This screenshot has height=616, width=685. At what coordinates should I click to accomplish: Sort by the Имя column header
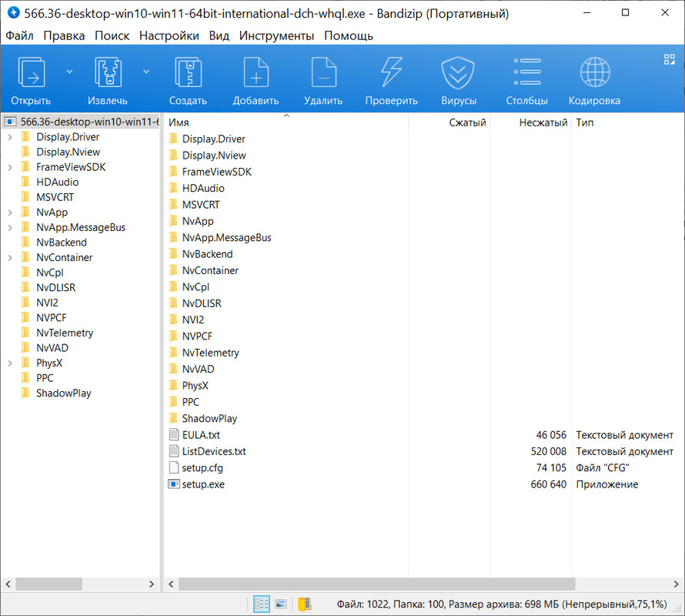[x=286, y=122]
